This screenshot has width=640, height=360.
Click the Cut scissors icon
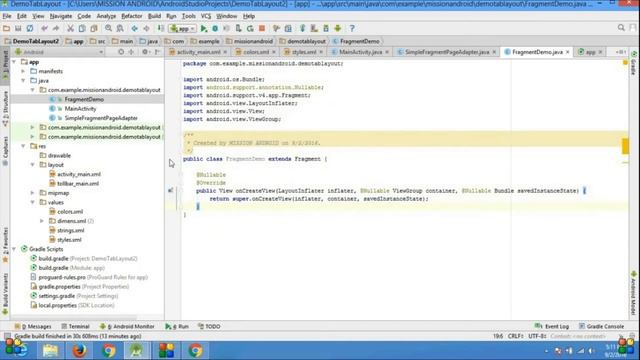(70, 28)
